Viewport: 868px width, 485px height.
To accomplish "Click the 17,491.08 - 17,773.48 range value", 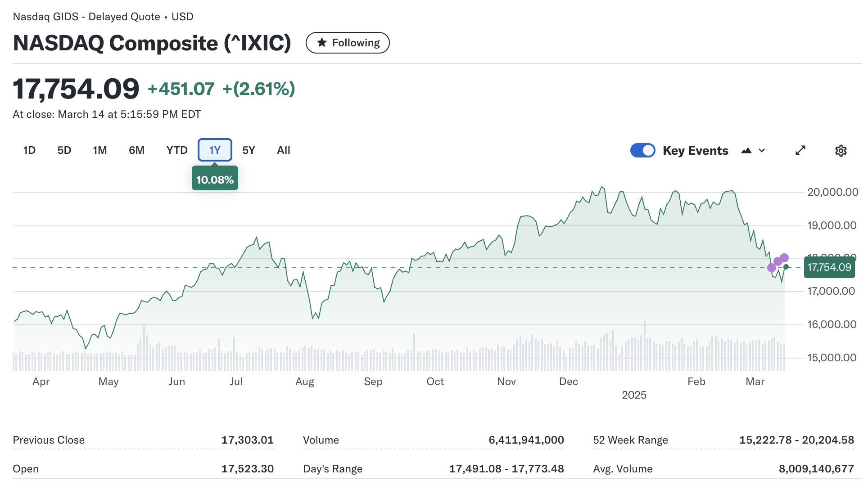I will pyautogui.click(x=506, y=469).
